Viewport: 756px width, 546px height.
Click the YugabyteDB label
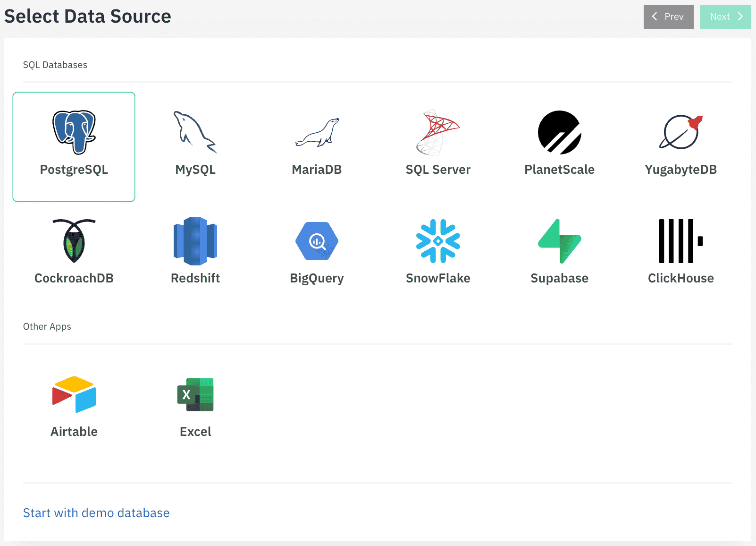coord(681,170)
